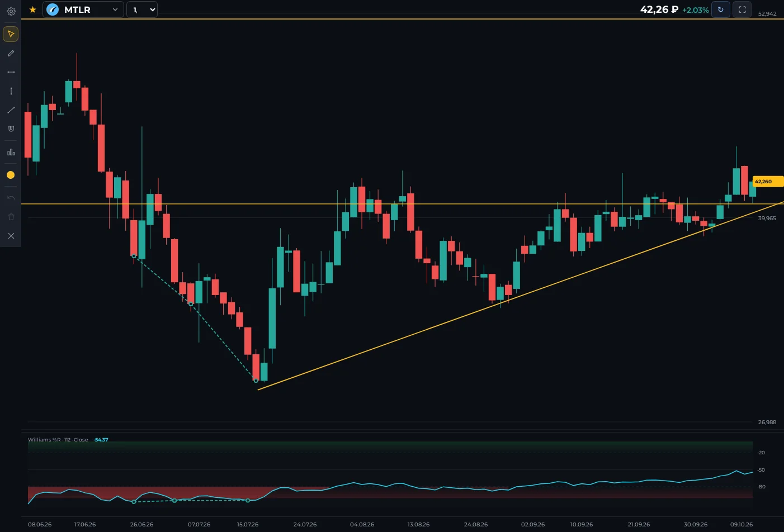Close the drawing toolbar with X
The width and height of the screenshot is (784, 532).
11,236
